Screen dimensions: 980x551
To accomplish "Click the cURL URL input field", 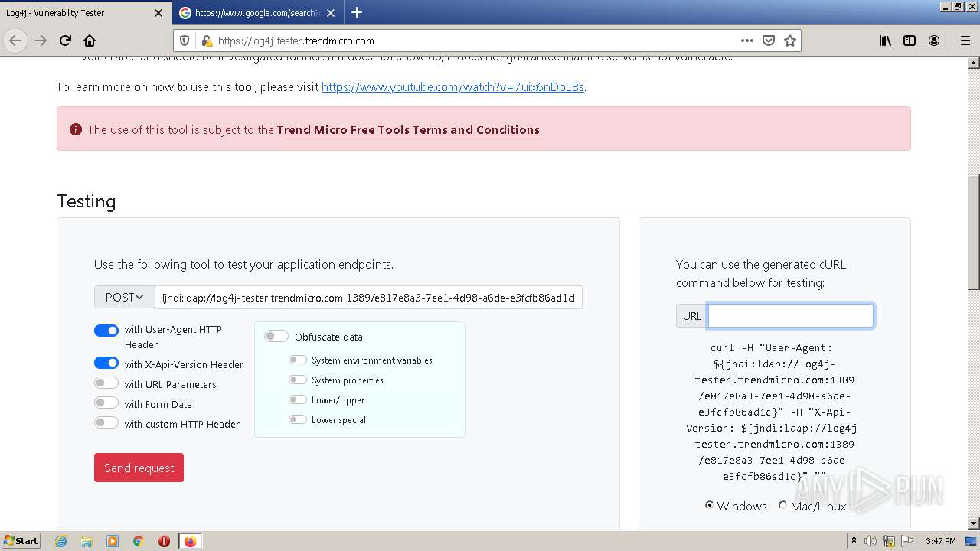I will coord(790,315).
